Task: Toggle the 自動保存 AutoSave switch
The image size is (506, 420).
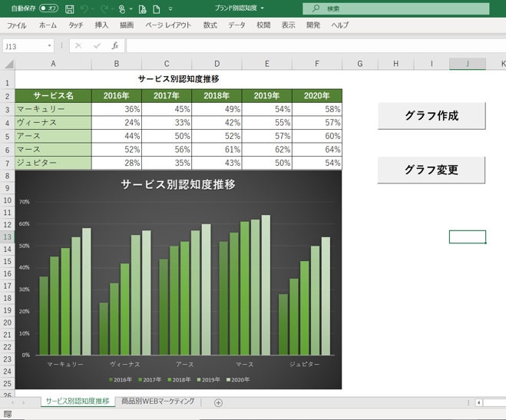Action: (48, 8)
